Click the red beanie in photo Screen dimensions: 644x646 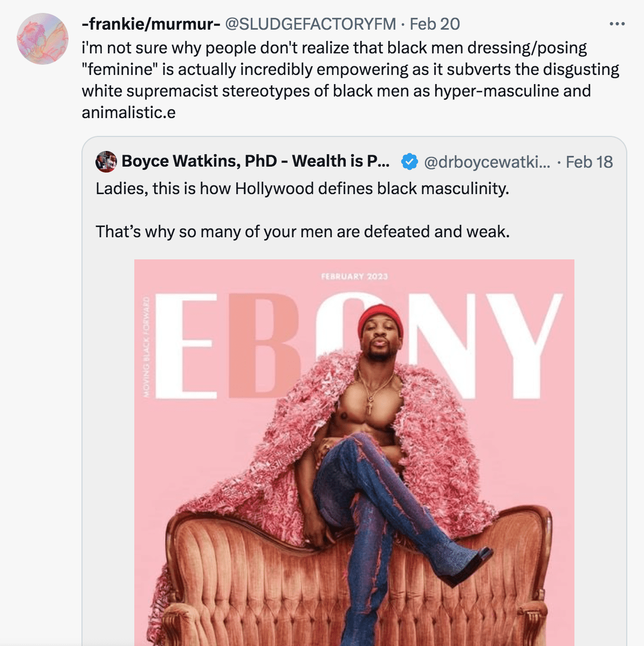pyautogui.click(x=380, y=319)
